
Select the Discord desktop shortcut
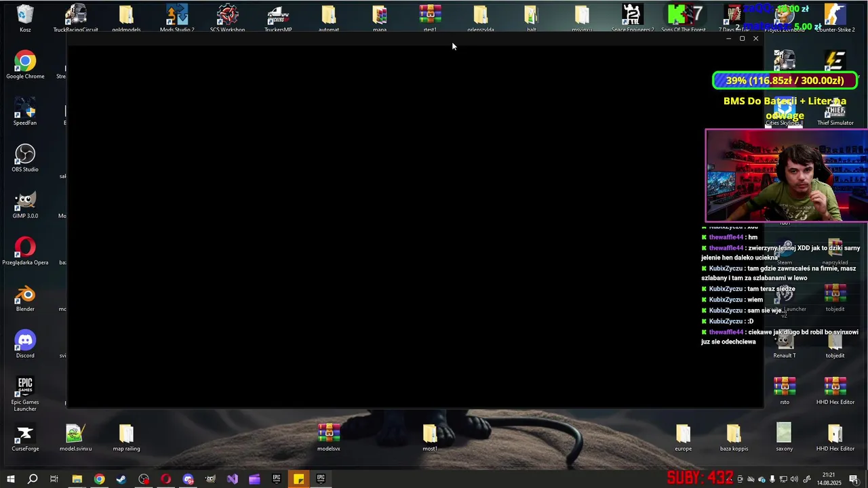coord(25,344)
